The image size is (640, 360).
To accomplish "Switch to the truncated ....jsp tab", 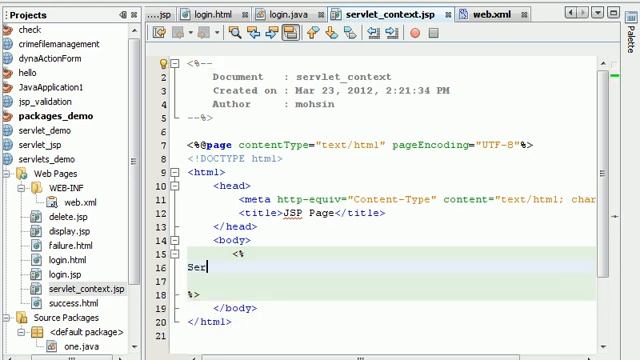I will (x=160, y=15).
